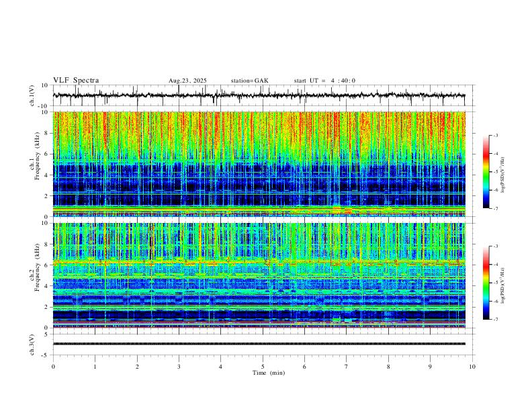Click the 'station=GAK' label

coord(249,81)
